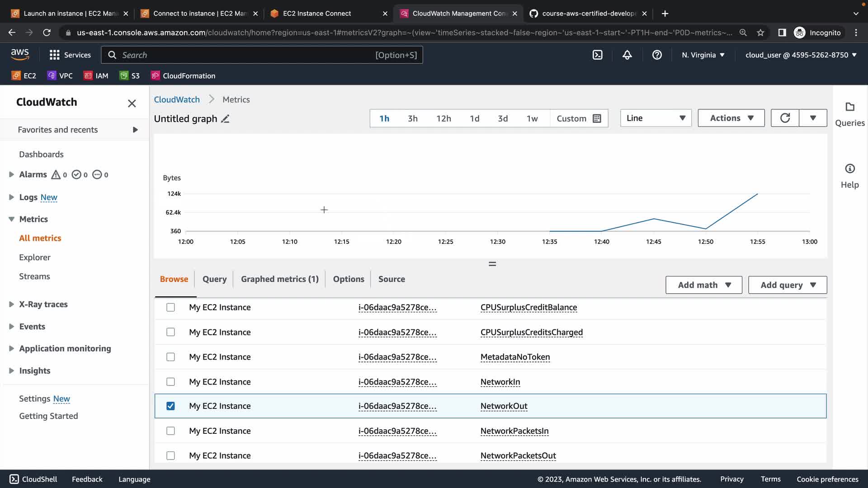
Task: Click the CloudWatch breadcrumb link
Action: pos(177,99)
